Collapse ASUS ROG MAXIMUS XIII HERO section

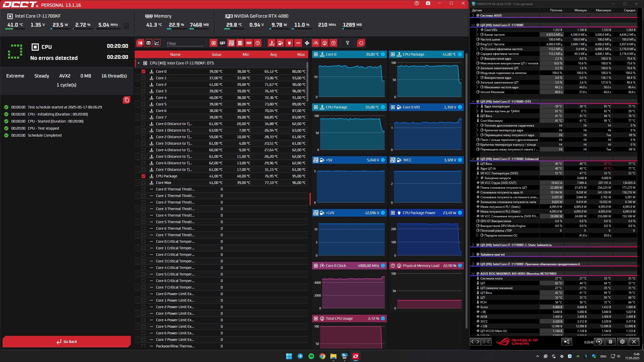click(x=473, y=273)
